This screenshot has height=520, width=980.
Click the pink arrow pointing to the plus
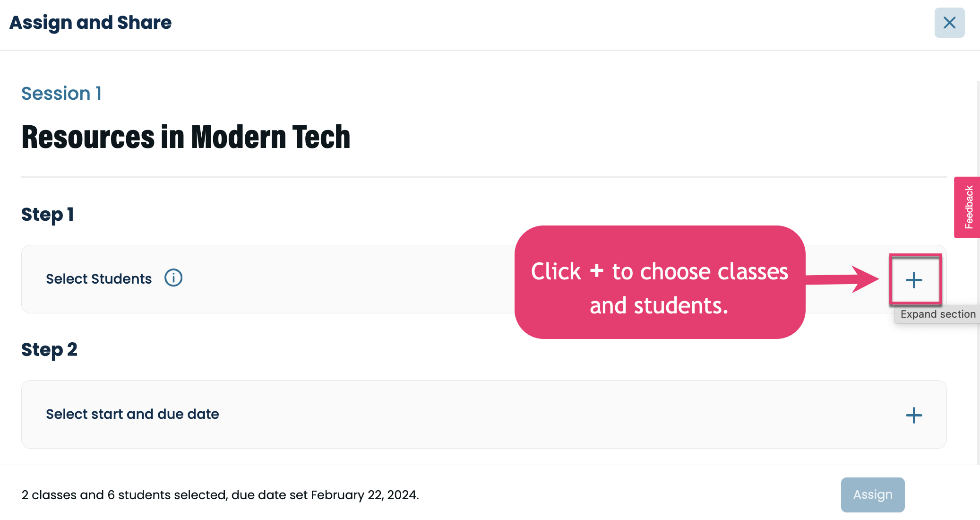(842, 279)
